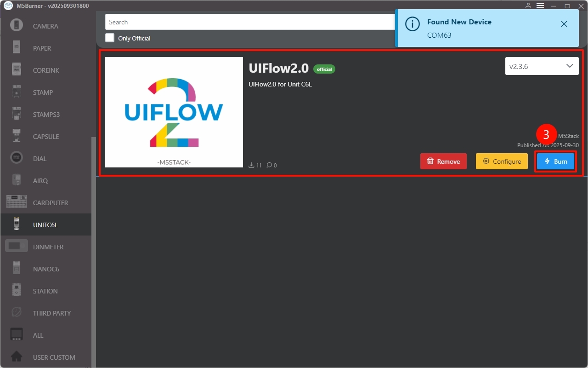The height and width of the screenshot is (368, 588).
Task: Click the blue Burn button
Action: (555, 161)
